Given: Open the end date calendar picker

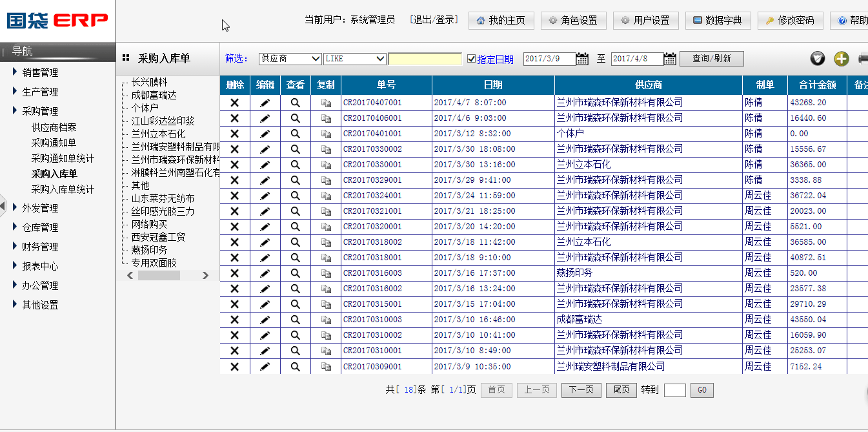Looking at the screenshot, I should click(670, 59).
